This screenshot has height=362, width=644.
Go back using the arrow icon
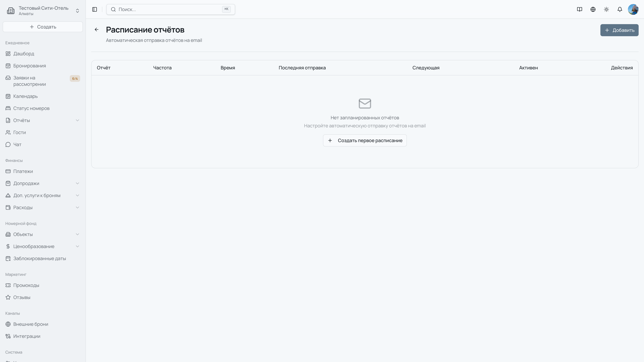[96, 29]
